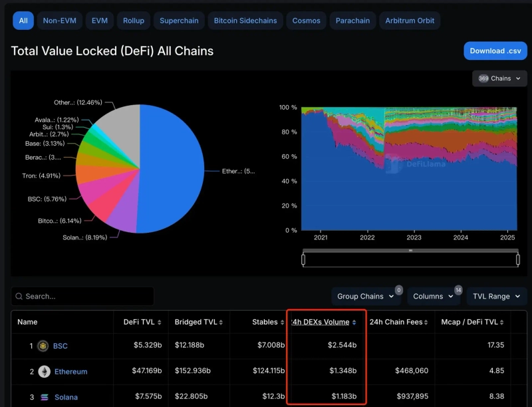532x407 pixels.
Task: Click the BSC chain logo icon
Action: point(43,346)
